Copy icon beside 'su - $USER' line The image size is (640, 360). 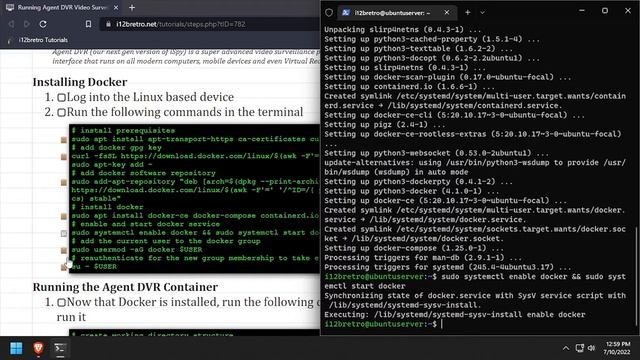coord(64,267)
